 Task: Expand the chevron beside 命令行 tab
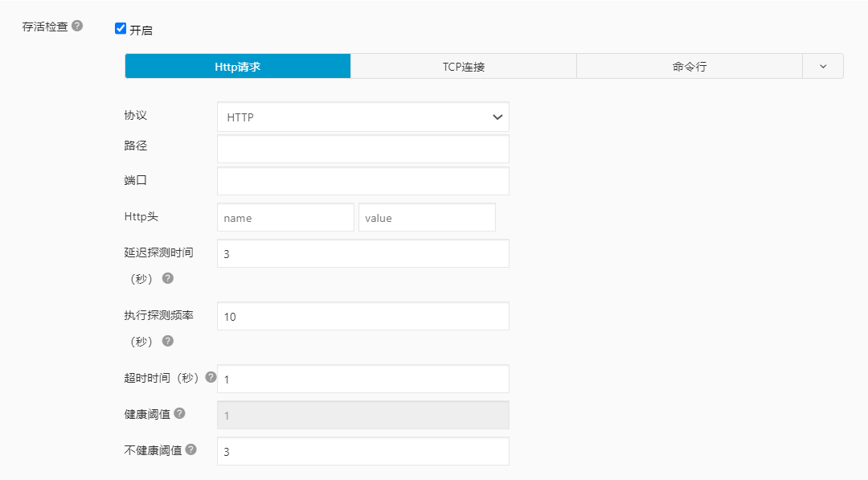(x=823, y=67)
